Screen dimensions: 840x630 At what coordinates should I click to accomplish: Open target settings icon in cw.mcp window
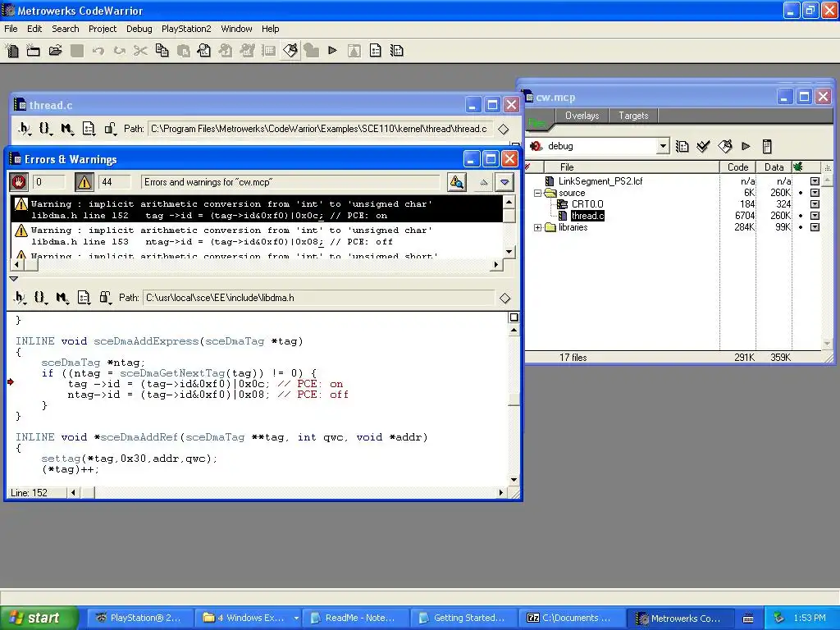tap(682, 146)
